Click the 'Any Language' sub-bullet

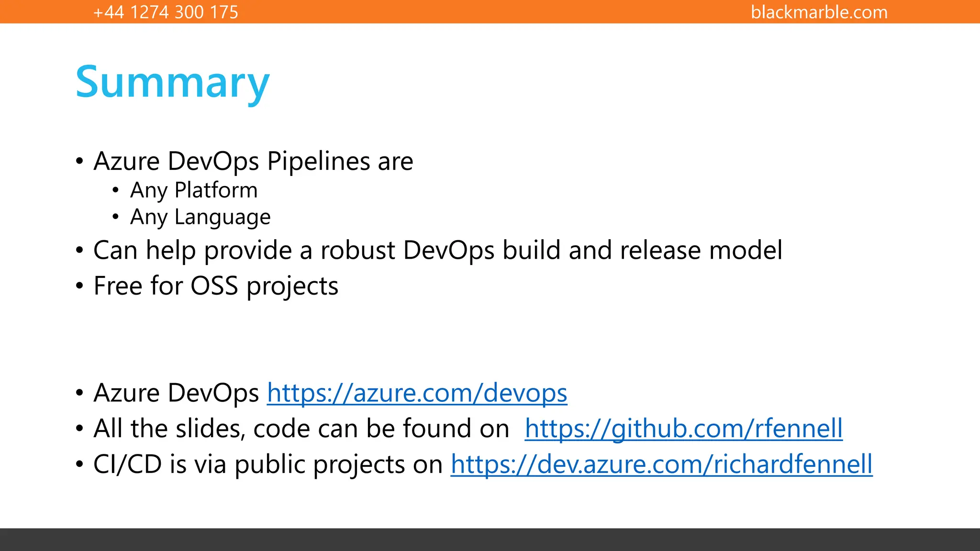pos(200,217)
